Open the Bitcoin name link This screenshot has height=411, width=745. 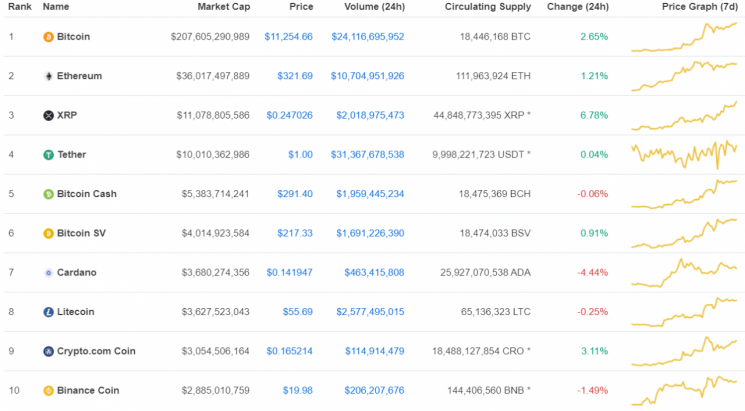[73, 37]
